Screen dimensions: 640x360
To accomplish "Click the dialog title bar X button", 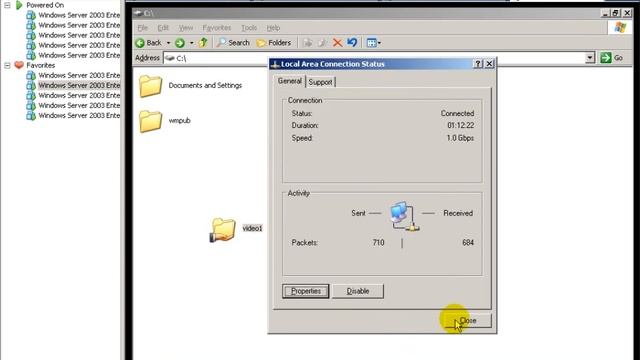I will point(489,64).
